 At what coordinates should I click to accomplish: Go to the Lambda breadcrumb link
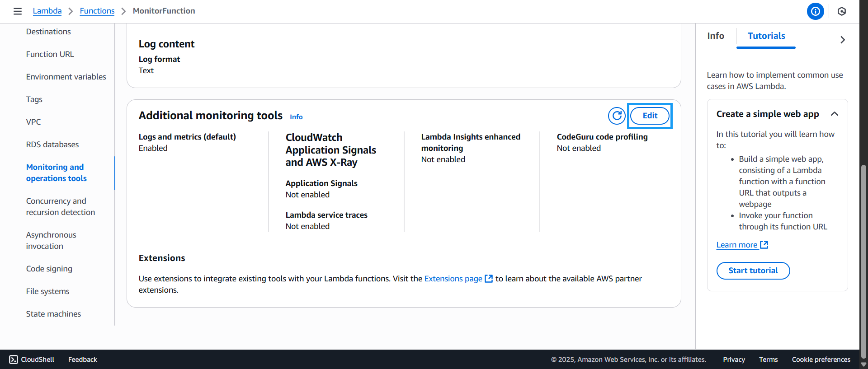point(47,11)
